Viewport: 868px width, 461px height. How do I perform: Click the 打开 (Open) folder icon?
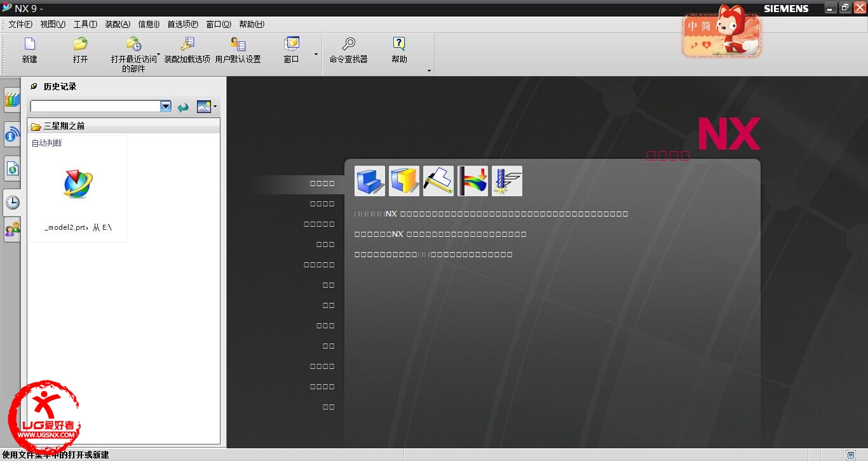[80, 44]
